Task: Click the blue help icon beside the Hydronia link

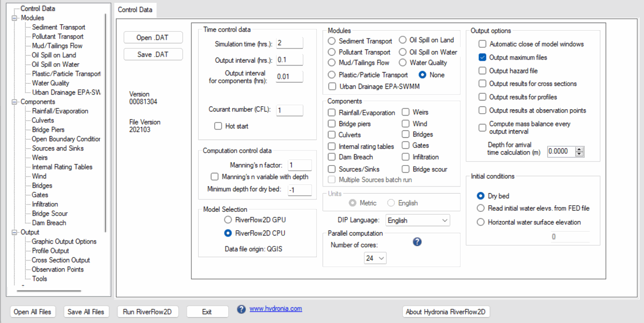Action: tap(241, 309)
